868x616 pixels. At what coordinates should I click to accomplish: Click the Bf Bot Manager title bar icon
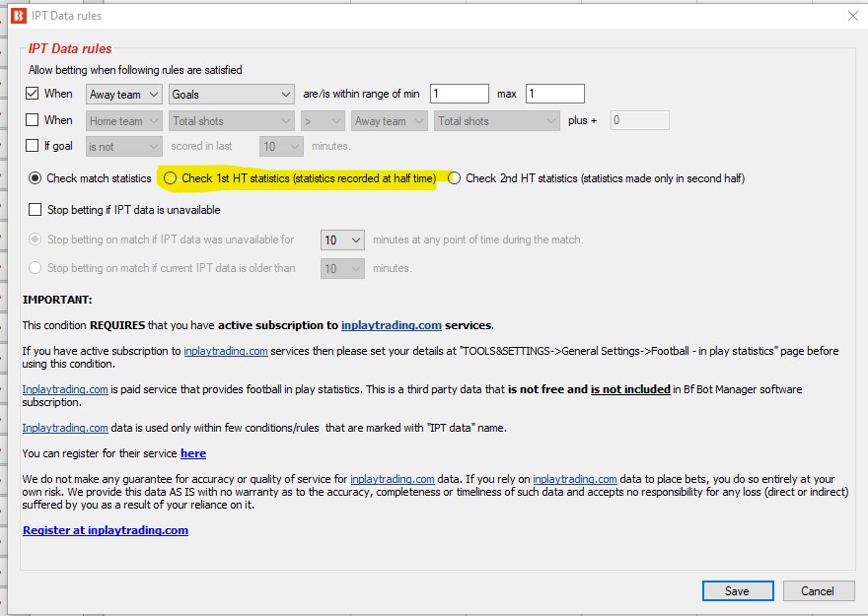[19, 16]
